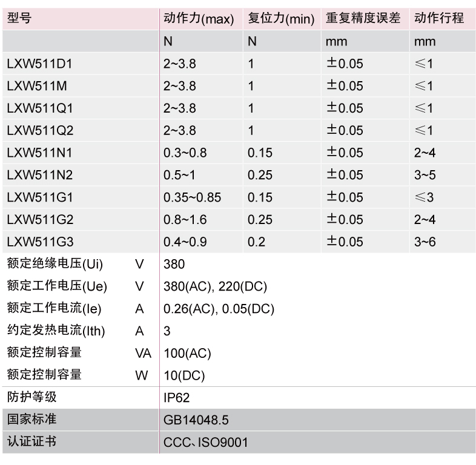The width and height of the screenshot is (476, 465).
Task: Click the LXW511G3 model label
Action: coord(40,242)
